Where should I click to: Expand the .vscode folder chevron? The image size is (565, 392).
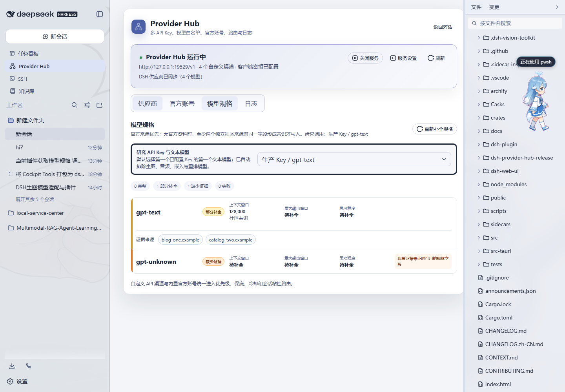point(479,78)
